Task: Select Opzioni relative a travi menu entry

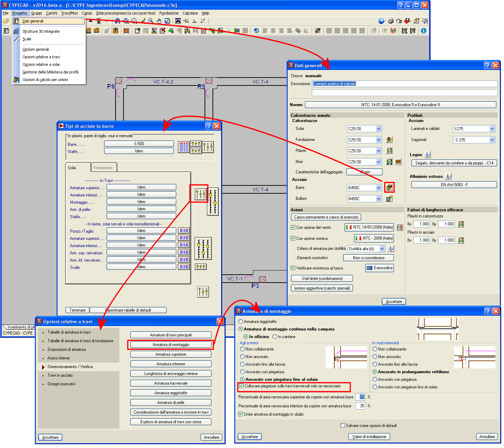Action: [41, 57]
